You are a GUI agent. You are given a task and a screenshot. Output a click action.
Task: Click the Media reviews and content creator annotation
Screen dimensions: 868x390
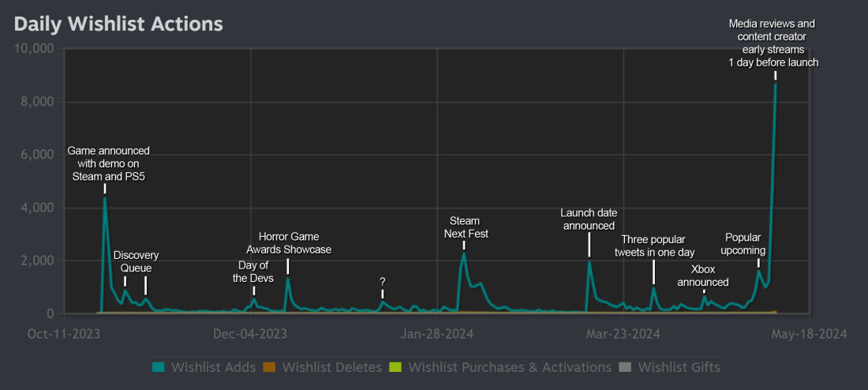point(773,43)
